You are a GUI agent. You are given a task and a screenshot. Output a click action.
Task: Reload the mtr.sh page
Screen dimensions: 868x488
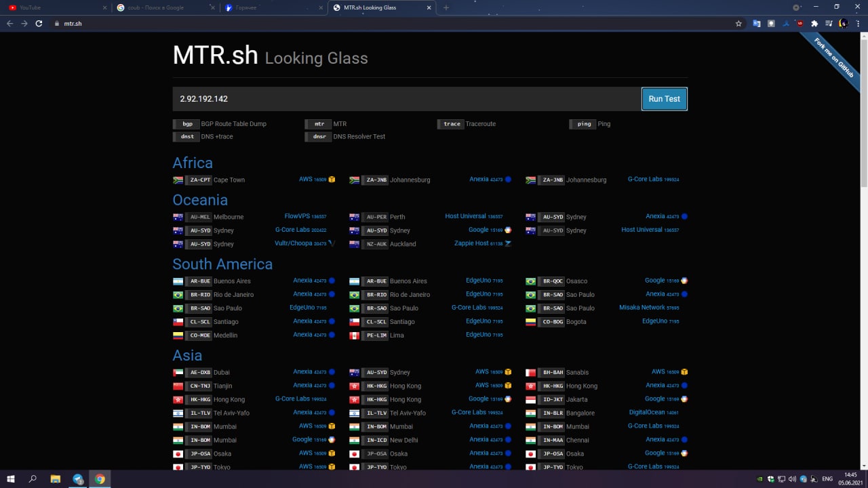[x=39, y=23]
